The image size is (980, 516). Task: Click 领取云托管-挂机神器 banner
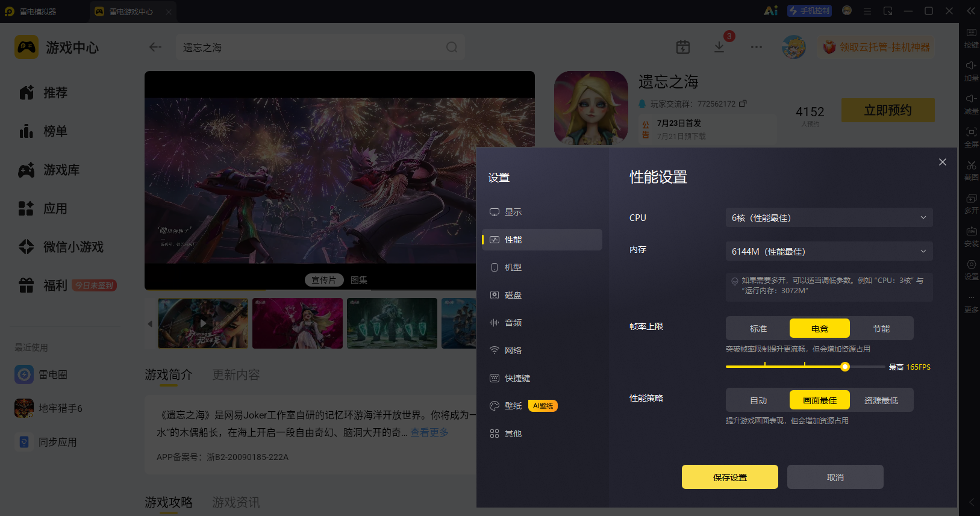point(877,47)
